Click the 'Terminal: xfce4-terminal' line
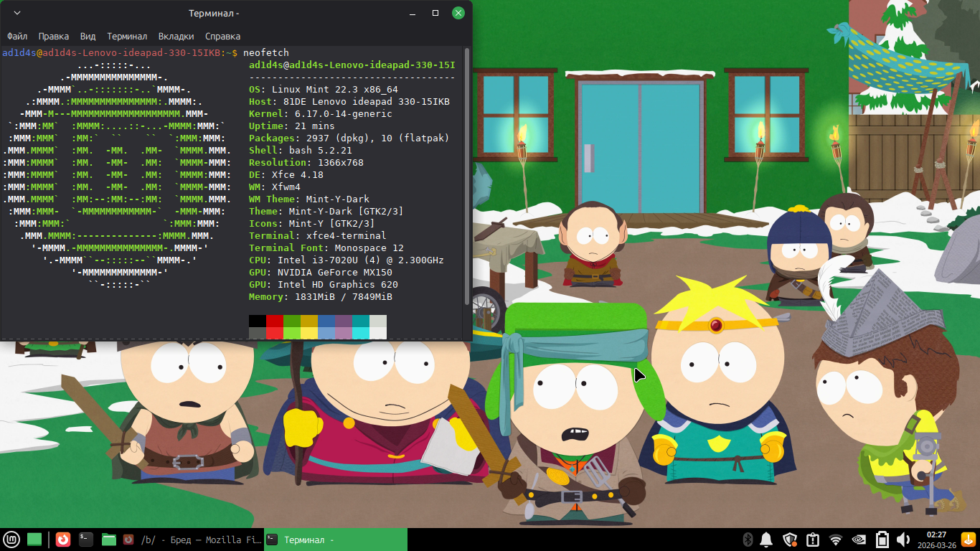980x551 pixels. point(318,236)
